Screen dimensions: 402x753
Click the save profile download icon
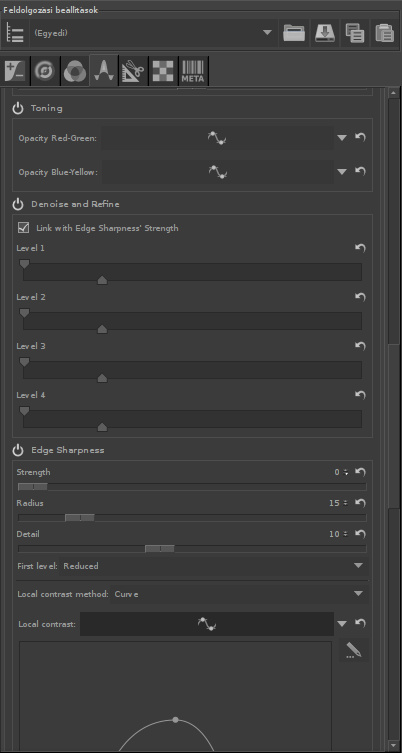325,33
